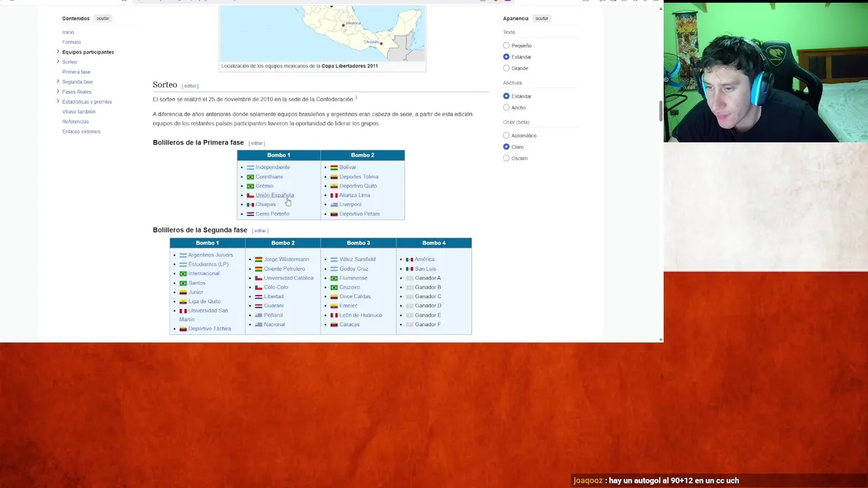Open the Unión Española team link
This screenshot has height=488, width=868.
[275, 195]
